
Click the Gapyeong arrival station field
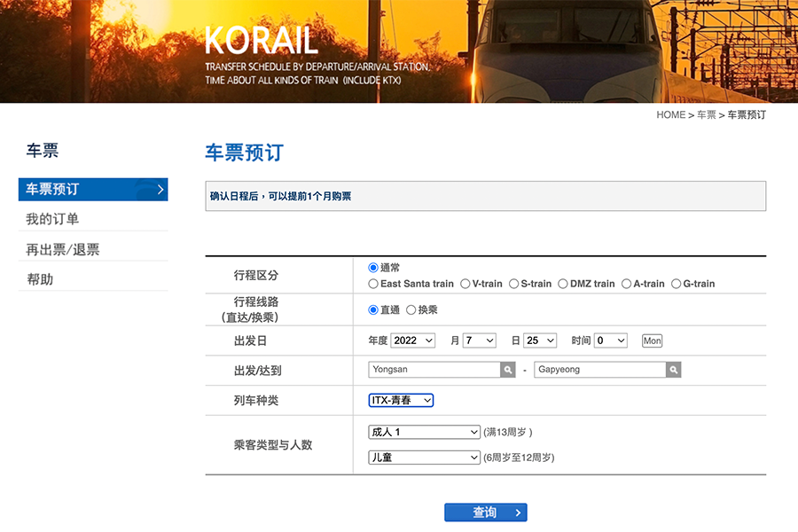[599, 370]
